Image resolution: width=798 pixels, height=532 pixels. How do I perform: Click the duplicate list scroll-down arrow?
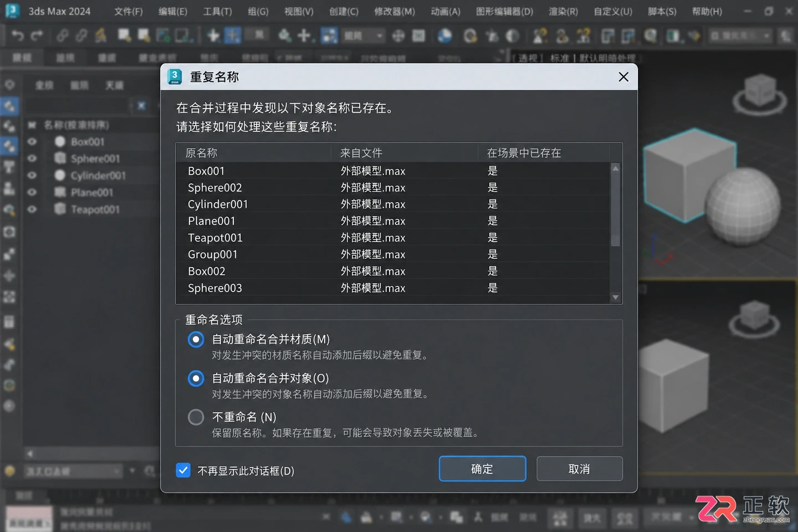tap(615, 298)
